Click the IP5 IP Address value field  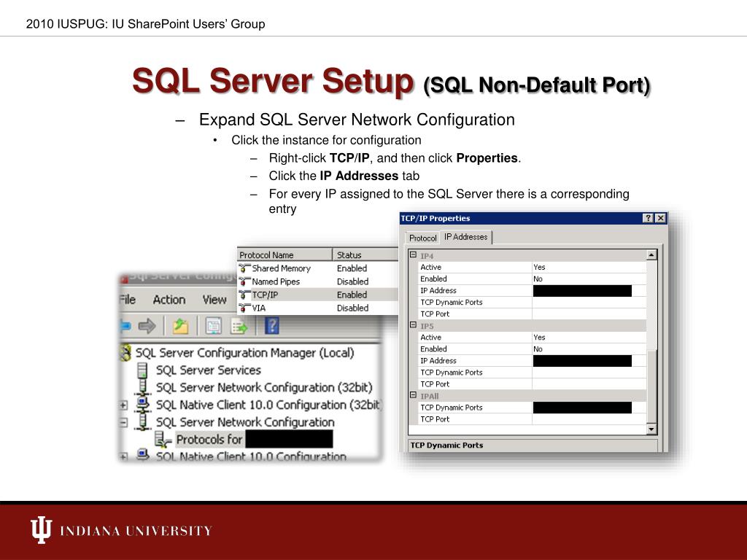[589, 360]
